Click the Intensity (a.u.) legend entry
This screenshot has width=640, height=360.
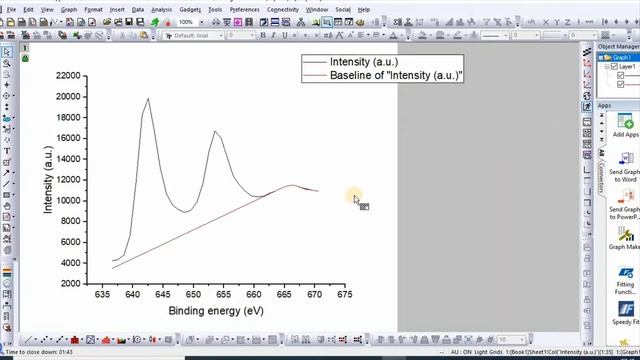364,62
